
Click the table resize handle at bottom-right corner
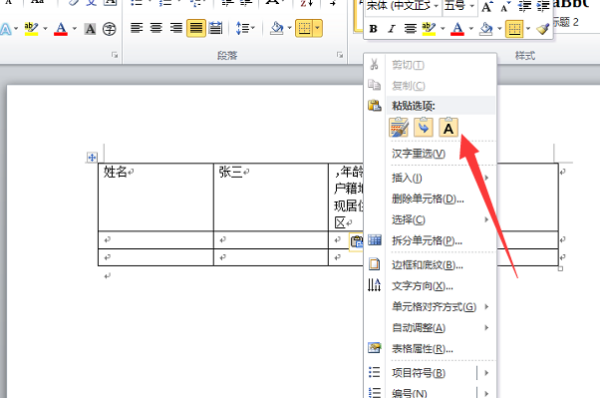(x=560, y=269)
